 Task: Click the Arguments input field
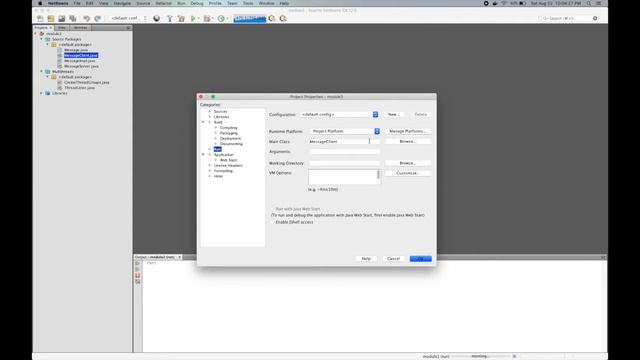tap(344, 152)
